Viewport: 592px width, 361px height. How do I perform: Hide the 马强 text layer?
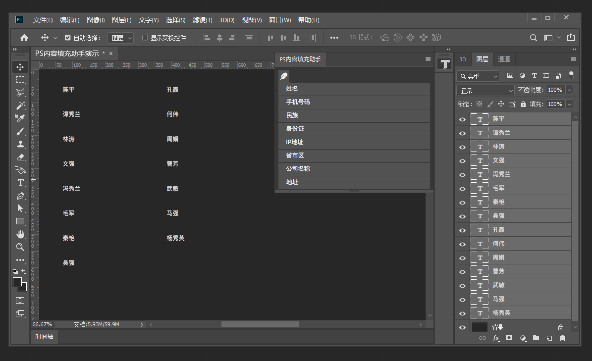pyautogui.click(x=462, y=299)
